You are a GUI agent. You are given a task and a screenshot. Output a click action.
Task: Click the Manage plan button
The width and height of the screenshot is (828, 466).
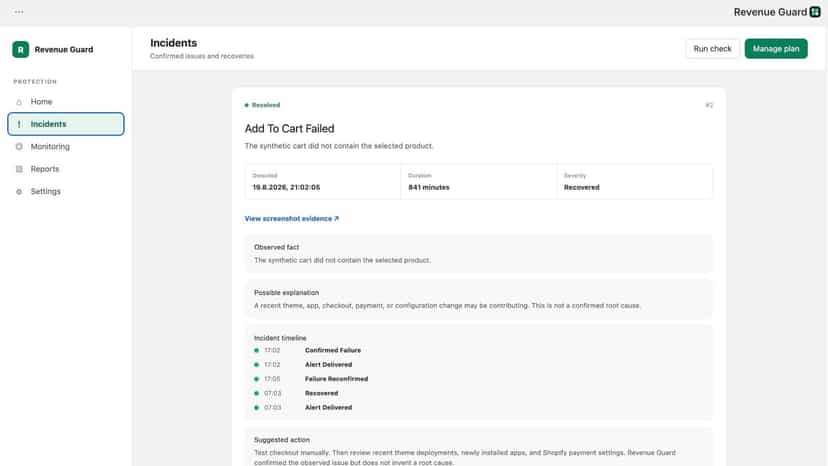[776, 49]
